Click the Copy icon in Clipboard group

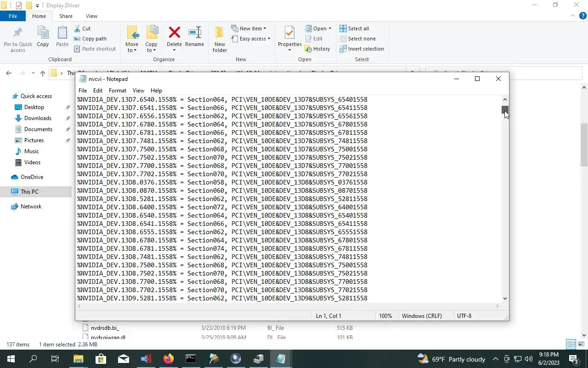(x=43, y=33)
